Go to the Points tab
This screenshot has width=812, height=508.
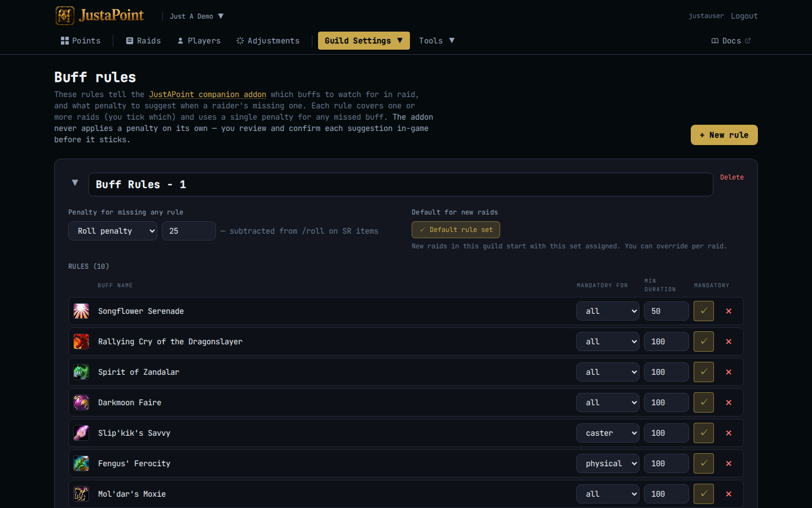[x=81, y=41]
